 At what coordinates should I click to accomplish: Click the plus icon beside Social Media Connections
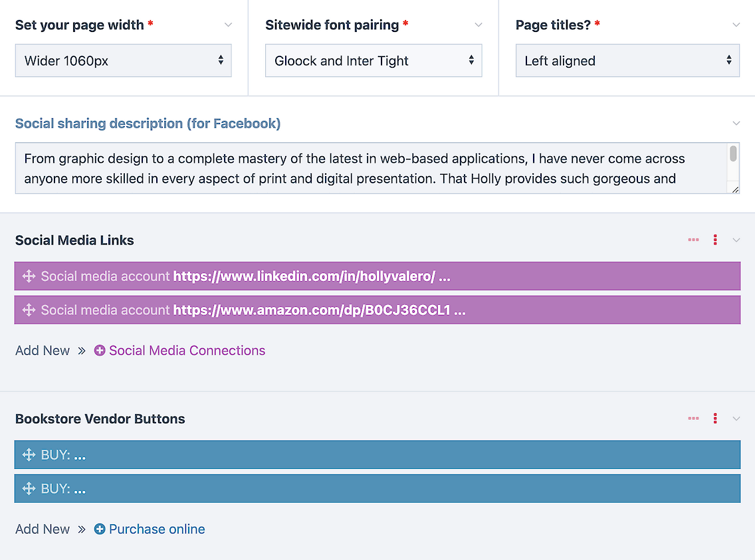[x=100, y=351]
